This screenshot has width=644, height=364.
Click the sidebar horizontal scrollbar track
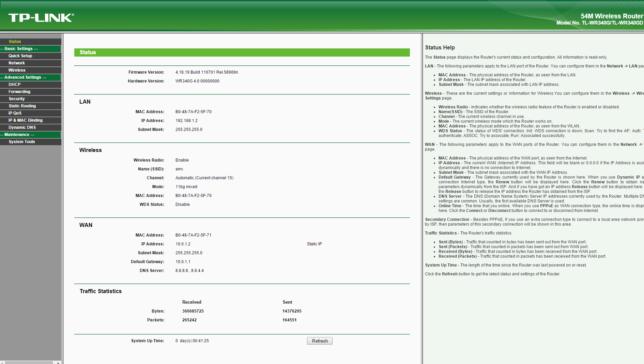click(x=29, y=362)
